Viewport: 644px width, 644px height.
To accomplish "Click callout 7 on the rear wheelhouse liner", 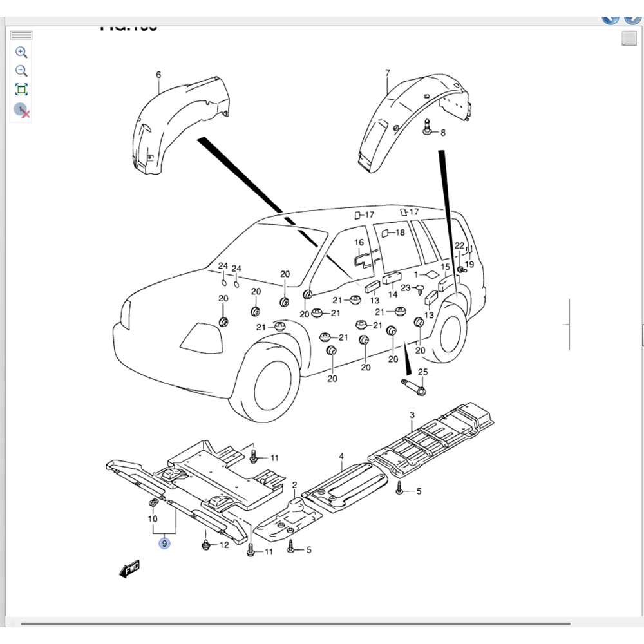I will click(x=387, y=71).
